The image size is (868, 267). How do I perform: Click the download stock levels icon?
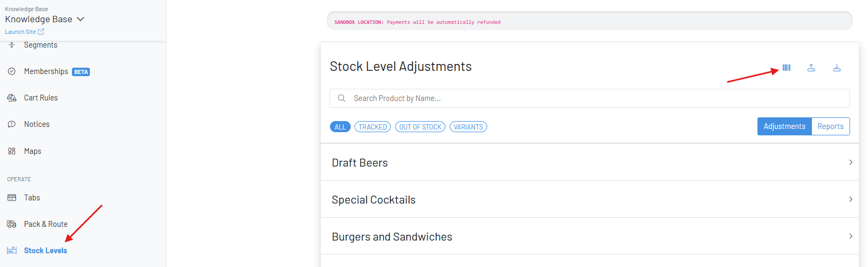[x=837, y=68]
